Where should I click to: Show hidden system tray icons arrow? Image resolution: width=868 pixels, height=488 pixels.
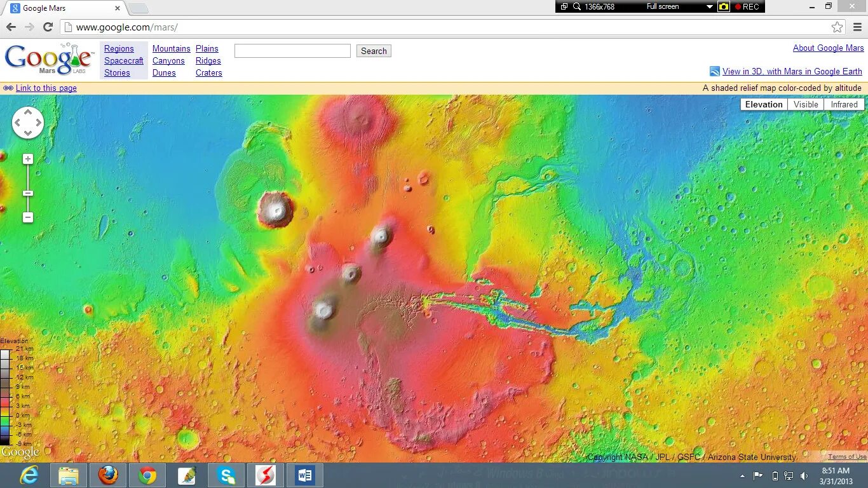(742, 476)
